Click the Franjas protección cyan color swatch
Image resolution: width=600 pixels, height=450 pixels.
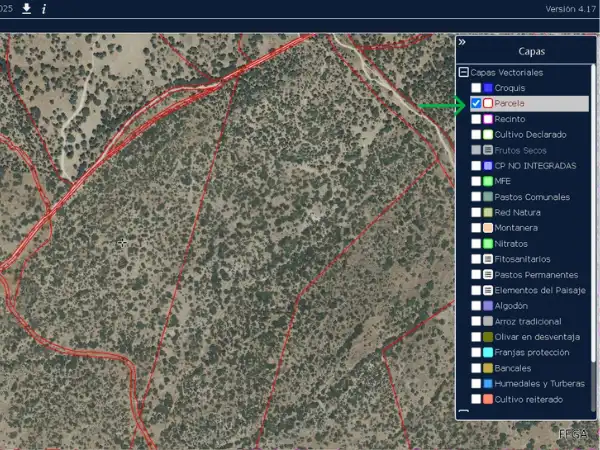click(488, 353)
